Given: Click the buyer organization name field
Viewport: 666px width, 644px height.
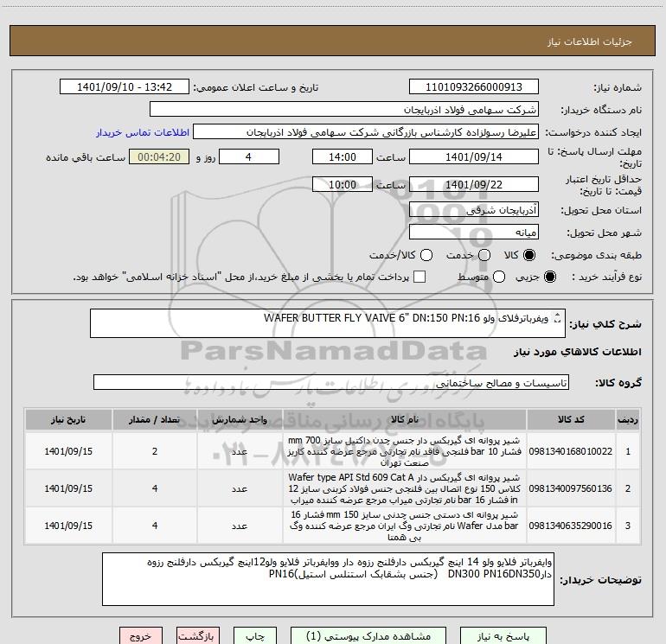Looking at the screenshot, I should coord(344,110).
